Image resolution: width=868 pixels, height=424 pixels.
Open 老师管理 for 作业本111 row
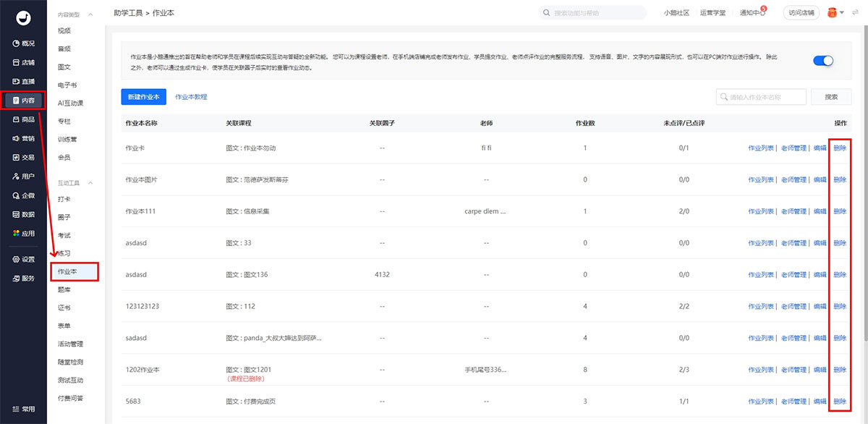pos(793,211)
